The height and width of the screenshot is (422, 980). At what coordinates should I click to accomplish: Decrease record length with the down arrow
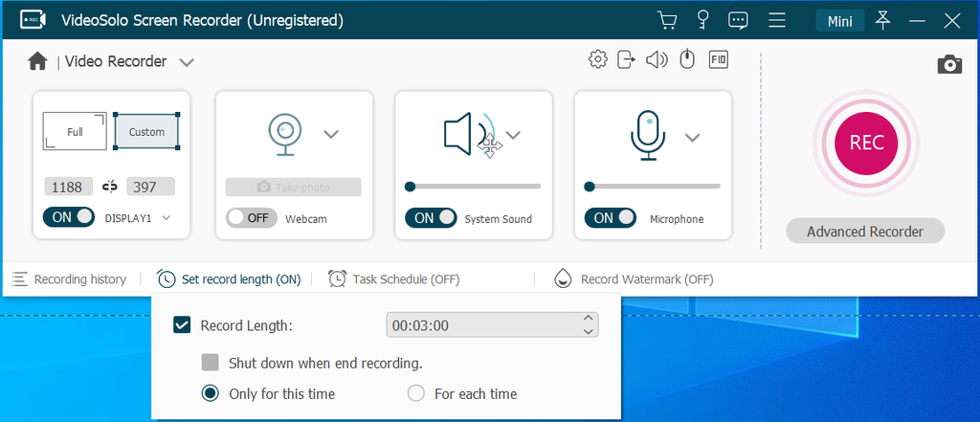tap(588, 331)
